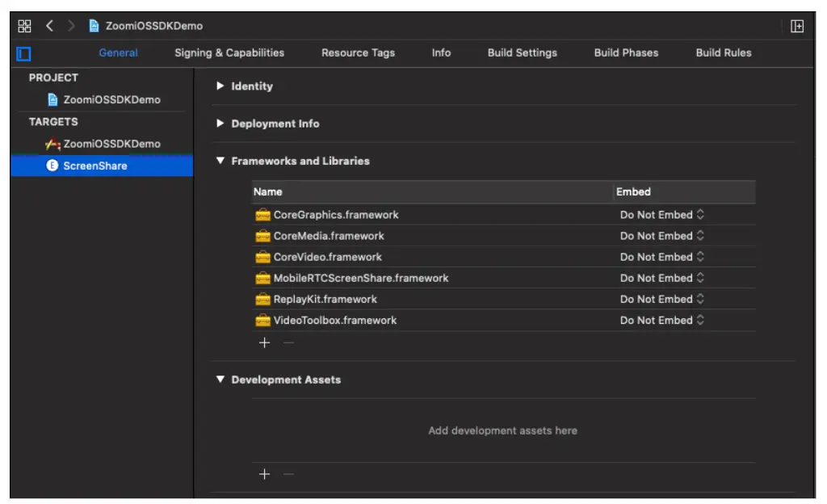Go back with the left chevron
Image resolution: width=827 pixels, height=504 pixels.
click(x=49, y=26)
